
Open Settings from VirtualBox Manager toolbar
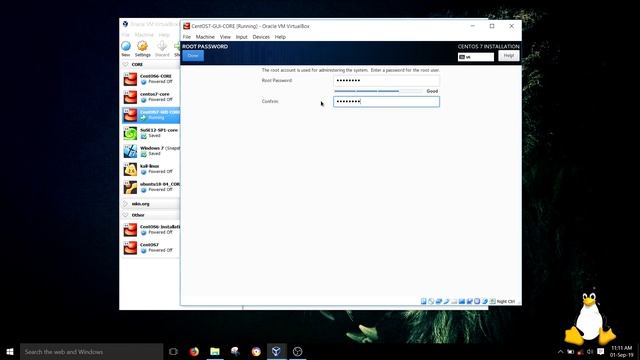pos(142,49)
